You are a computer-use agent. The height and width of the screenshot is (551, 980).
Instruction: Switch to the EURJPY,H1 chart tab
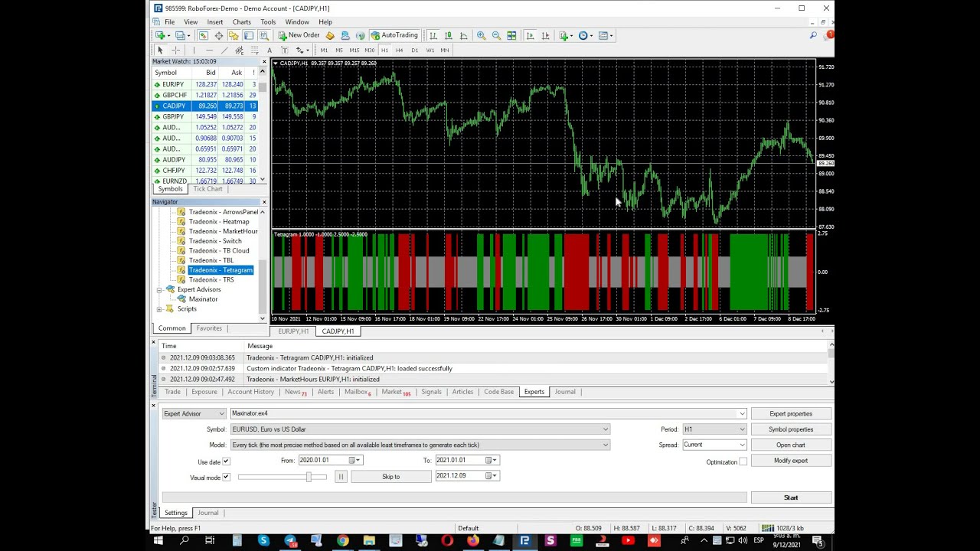(293, 331)
